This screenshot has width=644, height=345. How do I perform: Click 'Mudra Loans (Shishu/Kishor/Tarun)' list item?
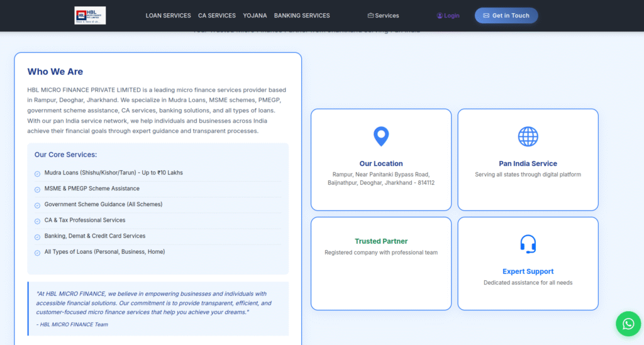pos(113,173)
